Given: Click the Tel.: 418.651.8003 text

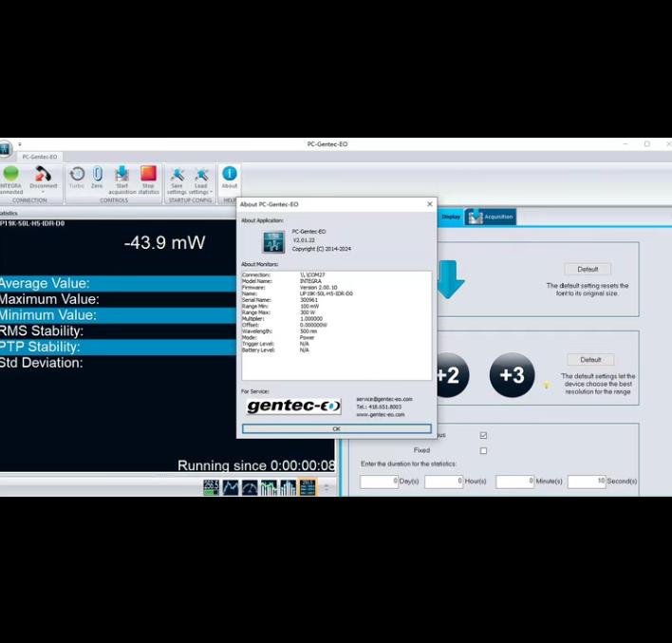Looking at the screenshot, I should 379,407.
